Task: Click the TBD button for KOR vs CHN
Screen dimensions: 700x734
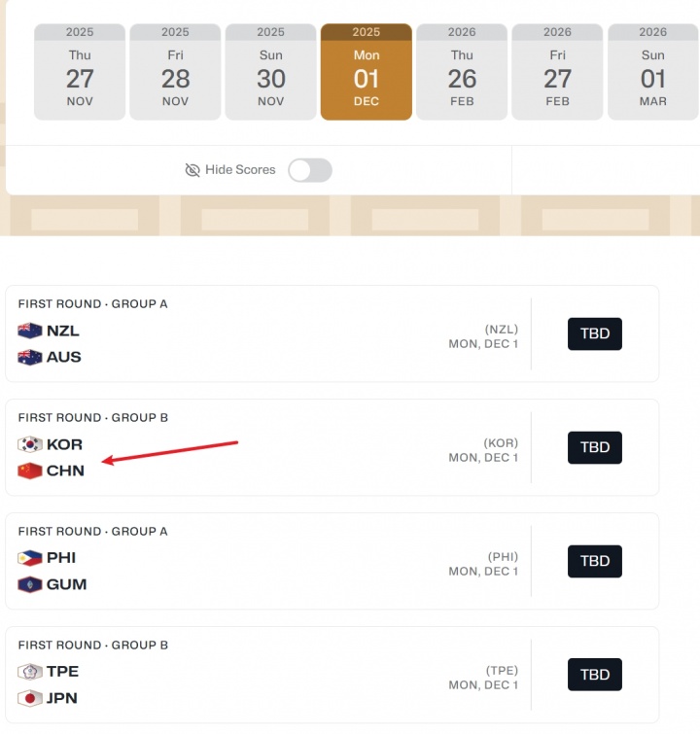Action: (594, 447)
